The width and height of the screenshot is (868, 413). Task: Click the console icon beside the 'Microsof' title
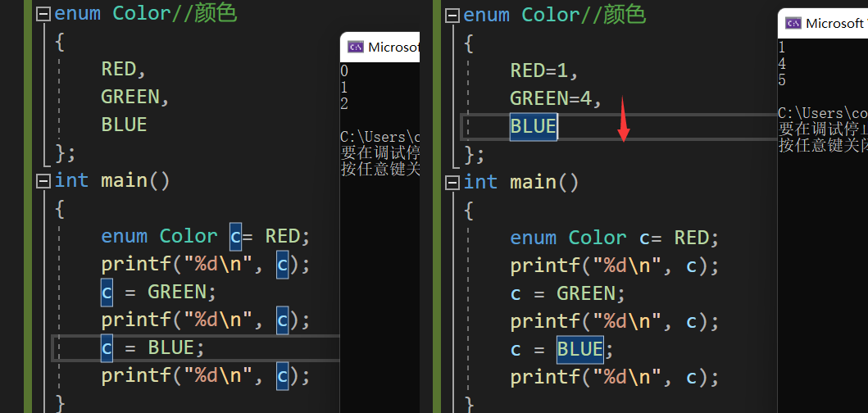click(x=356, y=47)
